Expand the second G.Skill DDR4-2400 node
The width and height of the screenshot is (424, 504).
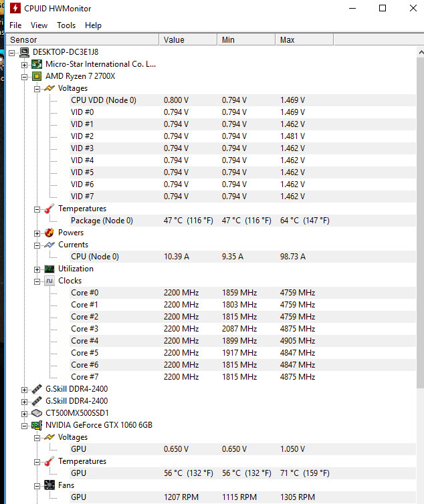pyautogui.click(x=25, y=402)
